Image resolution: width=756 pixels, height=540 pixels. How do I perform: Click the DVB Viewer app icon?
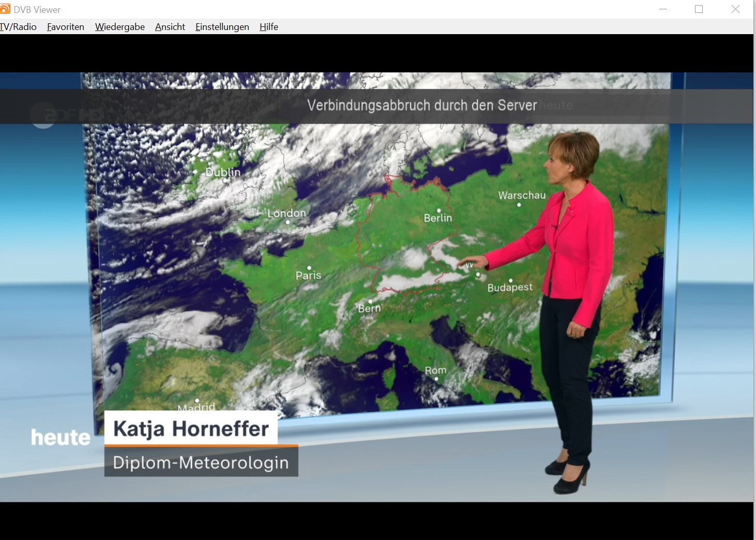(x=5, y=9)
